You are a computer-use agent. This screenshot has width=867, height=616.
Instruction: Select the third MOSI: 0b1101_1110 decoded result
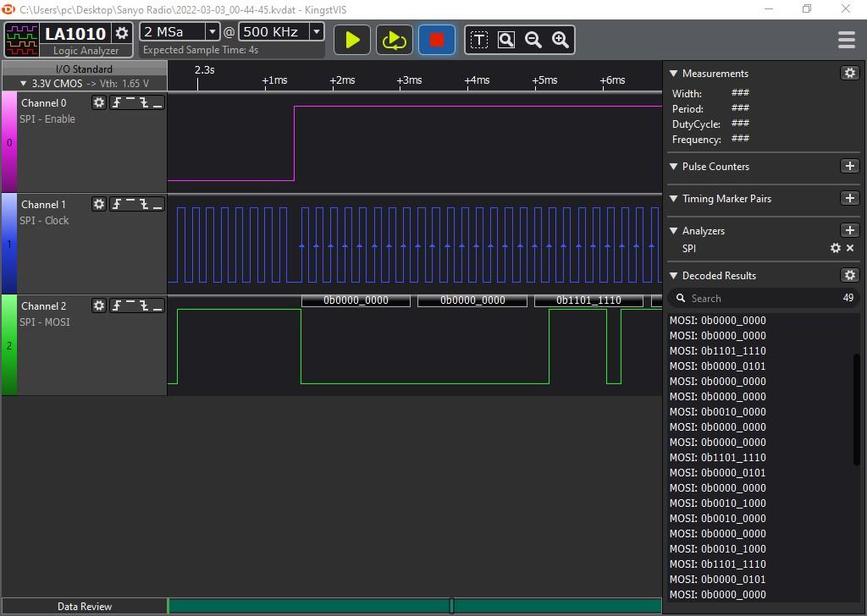click(x=718, y=564)
